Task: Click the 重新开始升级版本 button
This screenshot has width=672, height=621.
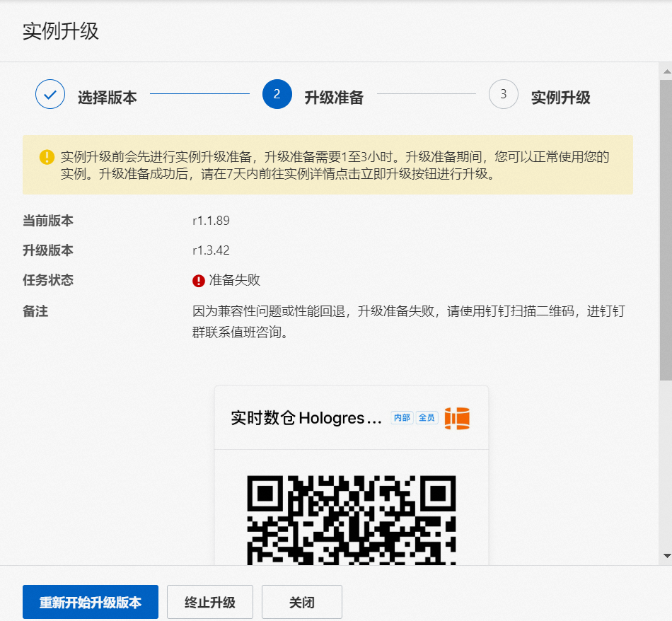Action: (91, 602)
